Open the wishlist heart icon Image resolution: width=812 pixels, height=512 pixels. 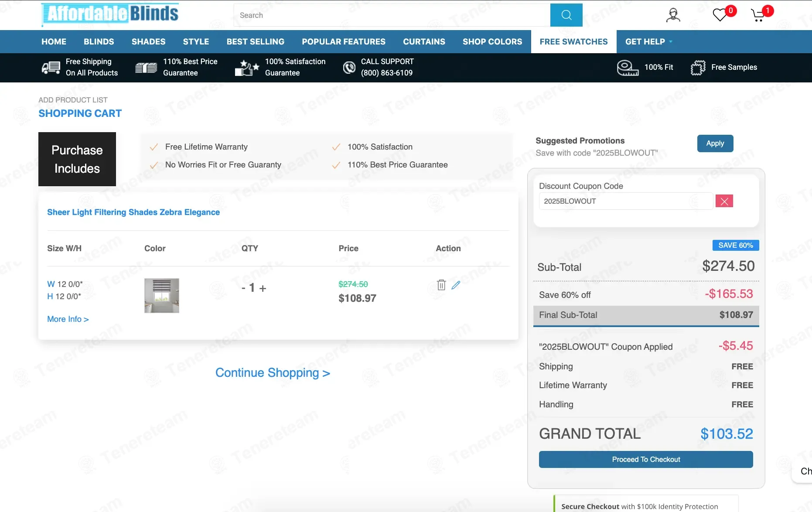tap(720, 15)
